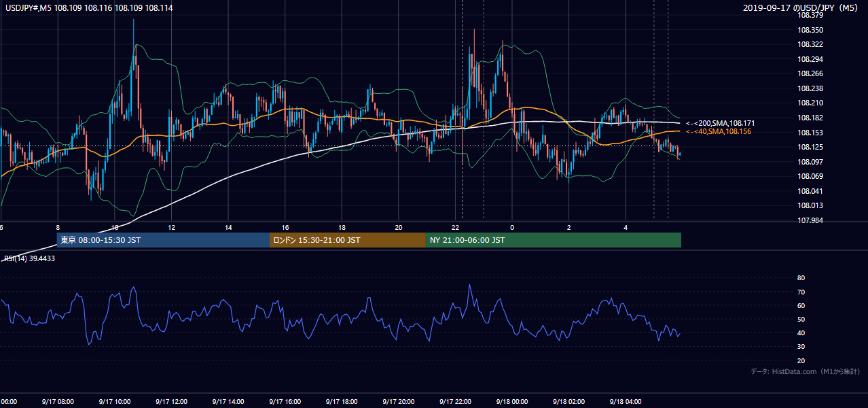Viewport: 868px width, 408px height.
Task: Click the '9/18 04:00' date axis label
Action: (626, 401)
